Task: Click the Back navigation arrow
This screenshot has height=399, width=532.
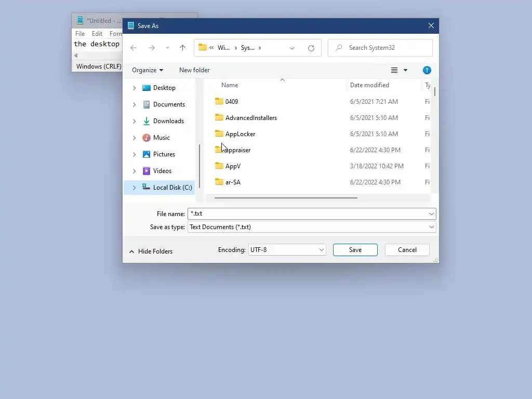Action: 134,48
